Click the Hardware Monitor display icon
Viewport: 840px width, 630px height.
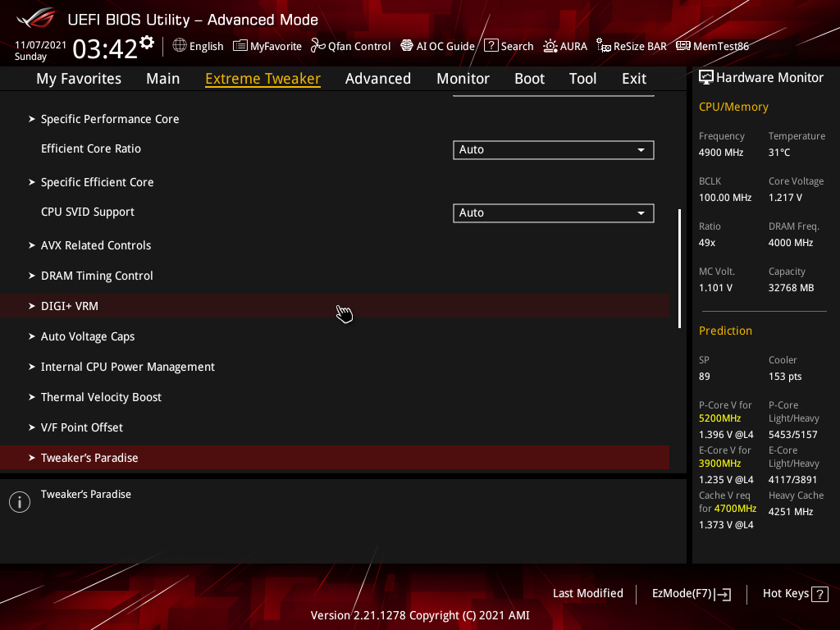706,78
